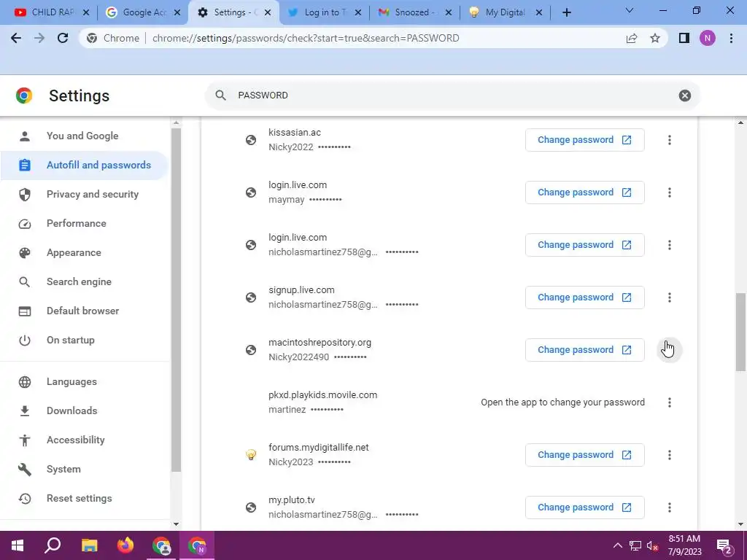Open the tab search chevron
Image resolution: width=747 pixels, height=560 pixels.
[630, 10]
